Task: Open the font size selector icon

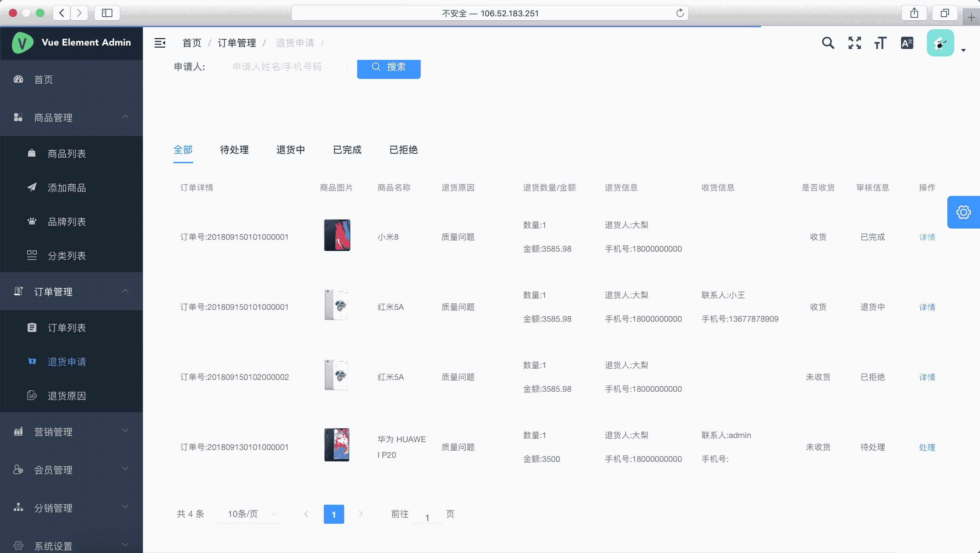Action: (x=880, y=43)
